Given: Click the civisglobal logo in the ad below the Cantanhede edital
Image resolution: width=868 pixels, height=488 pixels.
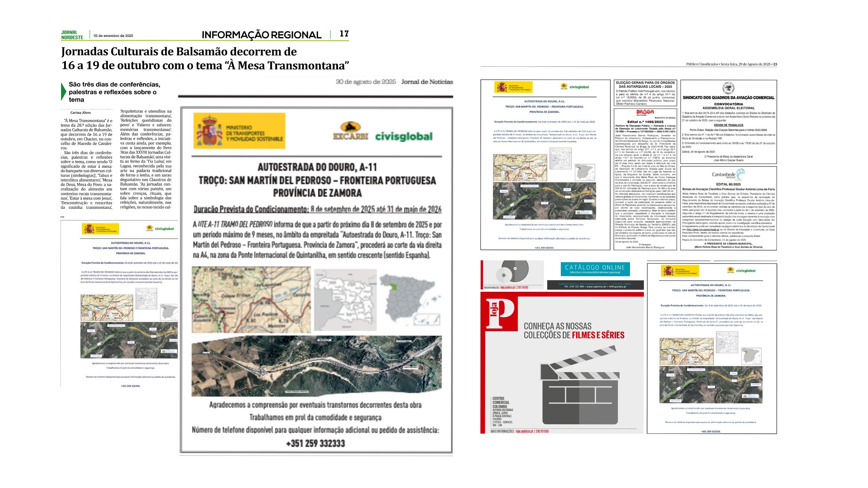Looking at the screenshot, I should pos(746,271).
